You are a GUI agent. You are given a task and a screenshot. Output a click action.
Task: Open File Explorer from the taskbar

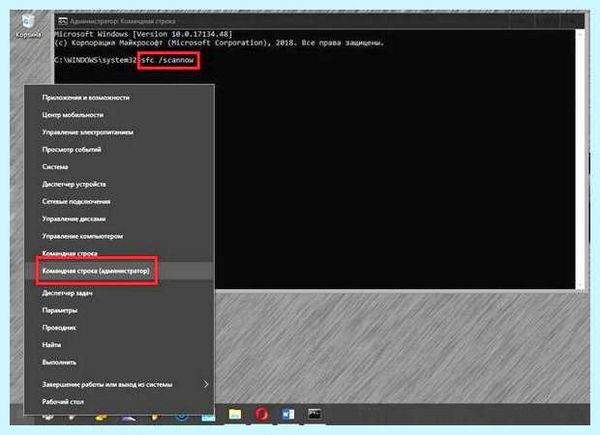[235, 414]
